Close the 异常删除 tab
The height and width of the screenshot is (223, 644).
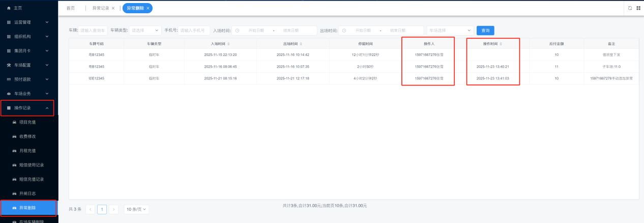click(148, 8)
